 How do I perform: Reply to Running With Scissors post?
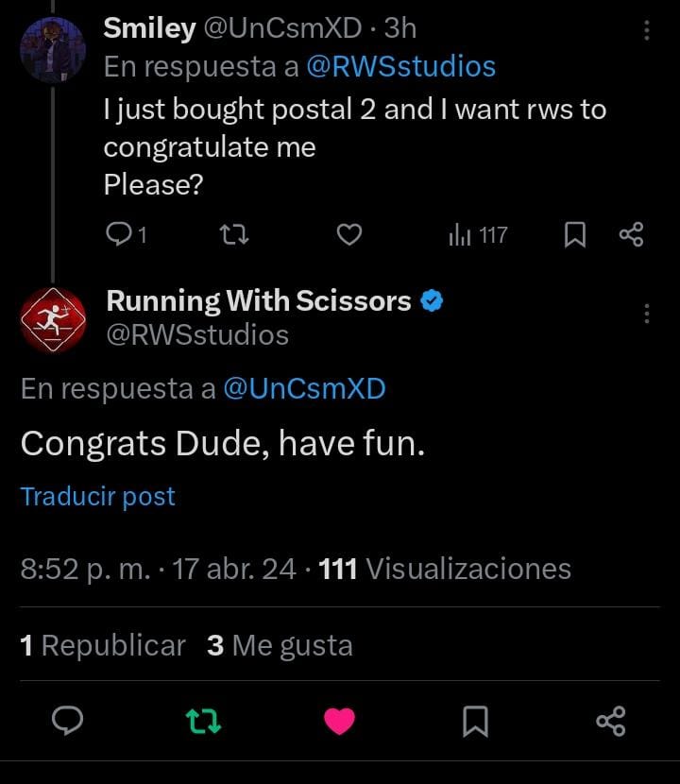67,721
